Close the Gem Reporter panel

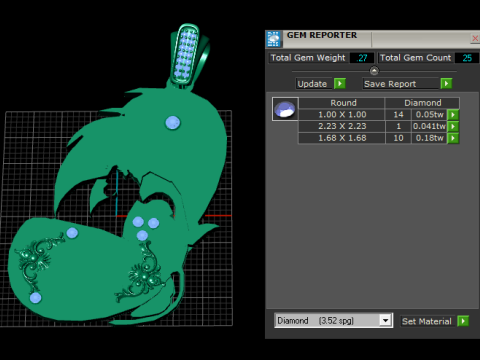click(x=475, y=39)
